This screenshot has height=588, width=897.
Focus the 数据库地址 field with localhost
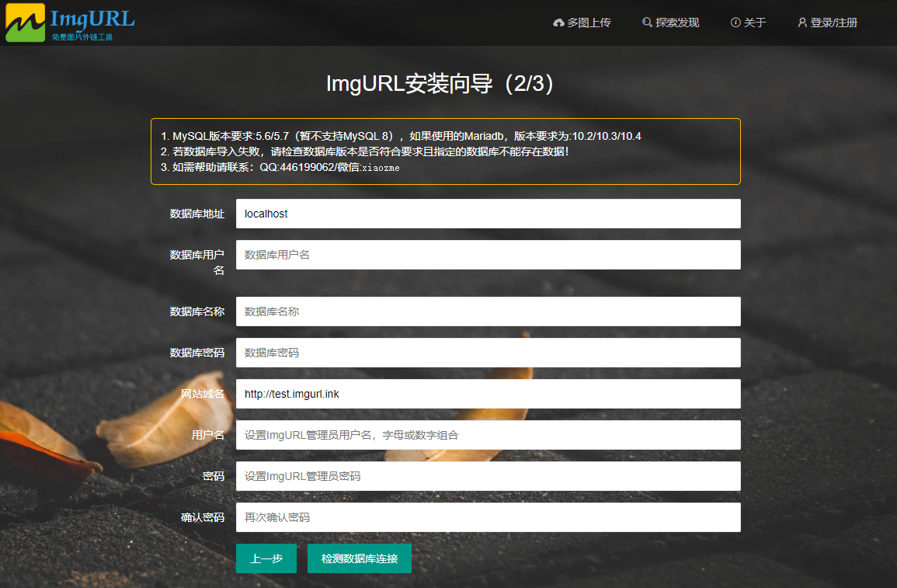pyautogui.click(x=488, y=214)
